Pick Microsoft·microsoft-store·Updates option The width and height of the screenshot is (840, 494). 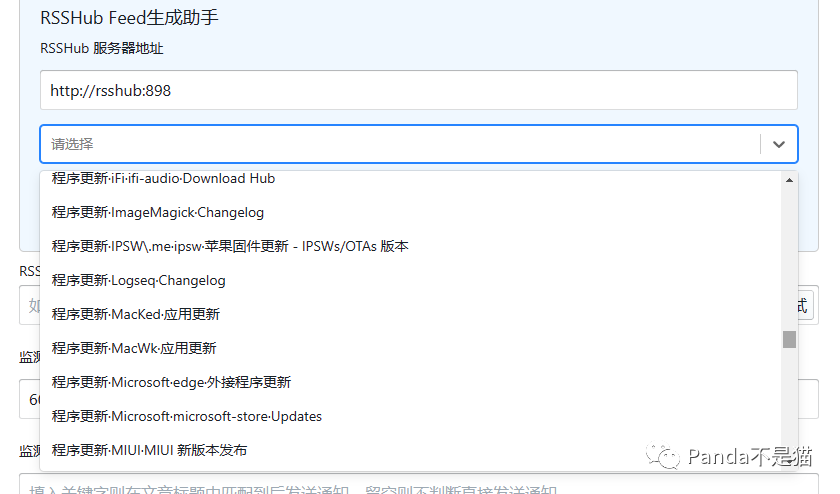(410, 416)
